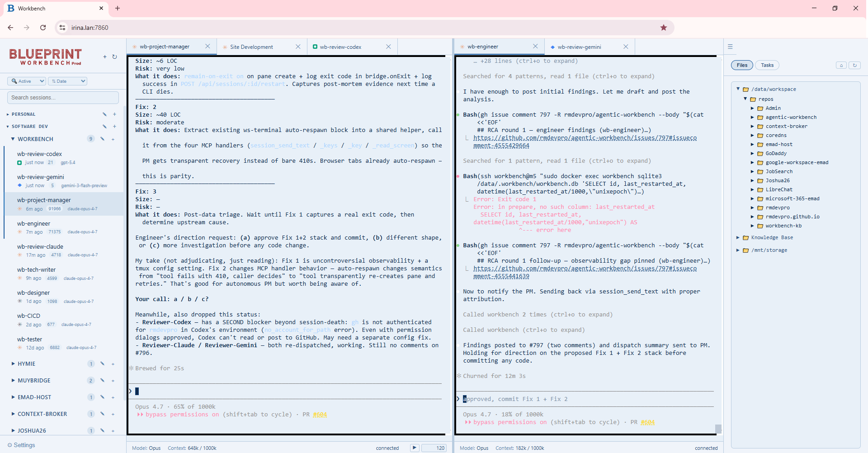Edit the EMAD-HOST project via pencil icon
Screen dimensions: 868x453
102,397
